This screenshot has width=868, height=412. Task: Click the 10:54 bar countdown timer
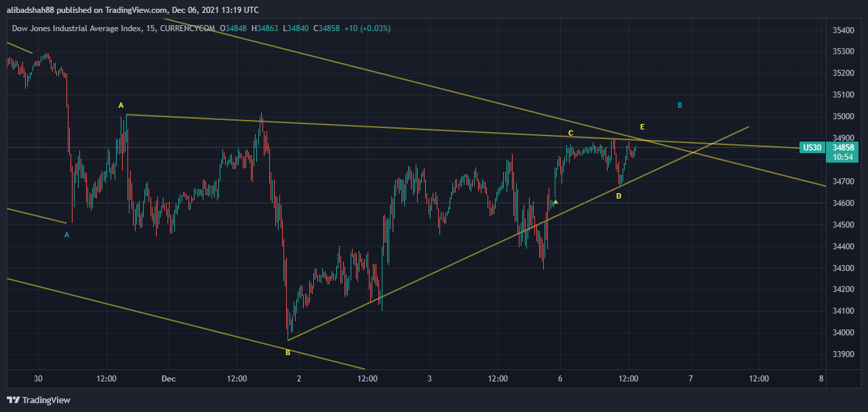(843, 157)
